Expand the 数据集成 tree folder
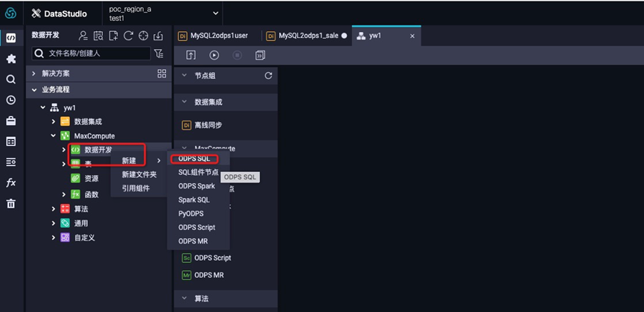The height and width of the screenshot is (312, 644). [x=53, y=121]
